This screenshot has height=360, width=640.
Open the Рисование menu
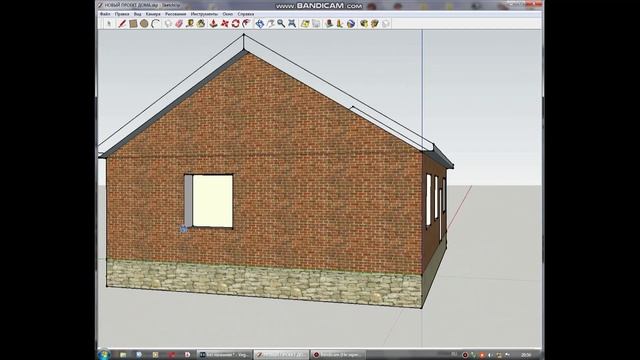(x=176, y=14)
